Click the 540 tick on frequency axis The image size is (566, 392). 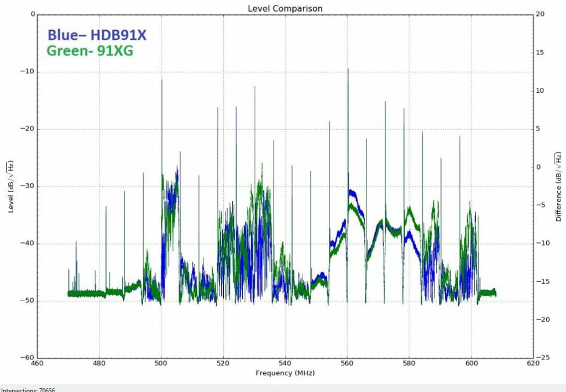(285, 363)
